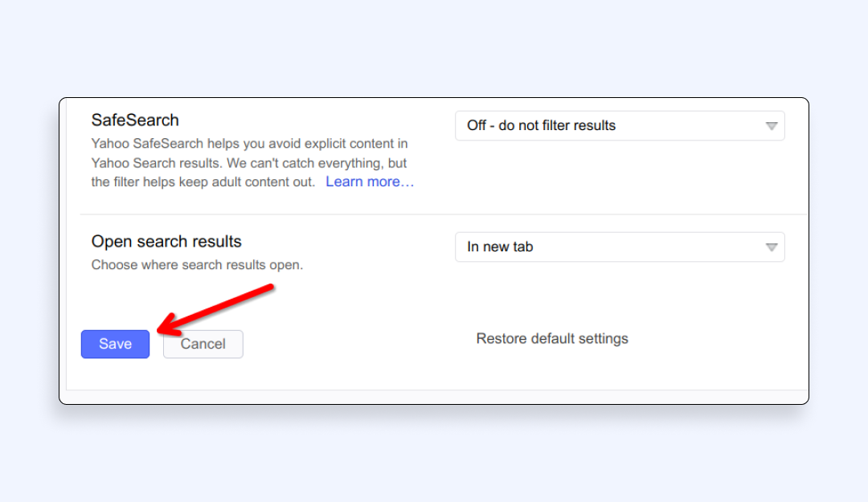The height and width of the screenshot is (502, 868).
Task: Click the SafeSearch dropdown triangle arrow
Action: point(772,126)
